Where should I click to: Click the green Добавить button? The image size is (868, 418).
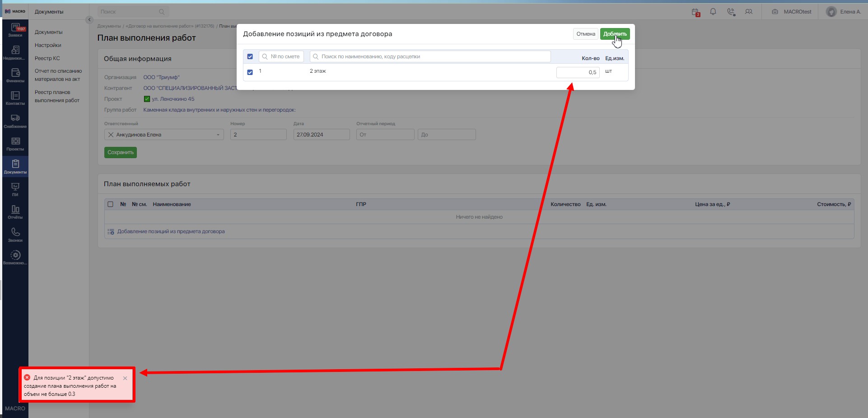click(615, 34)
